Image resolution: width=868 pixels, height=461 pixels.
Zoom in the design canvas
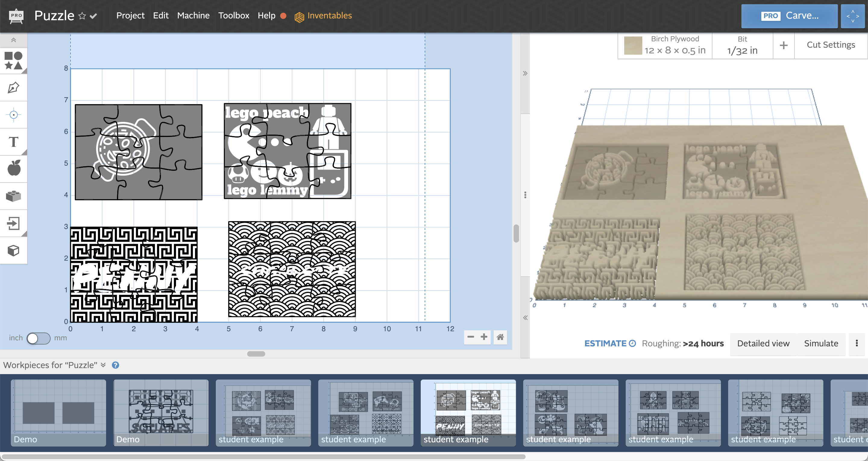[484, 337]
